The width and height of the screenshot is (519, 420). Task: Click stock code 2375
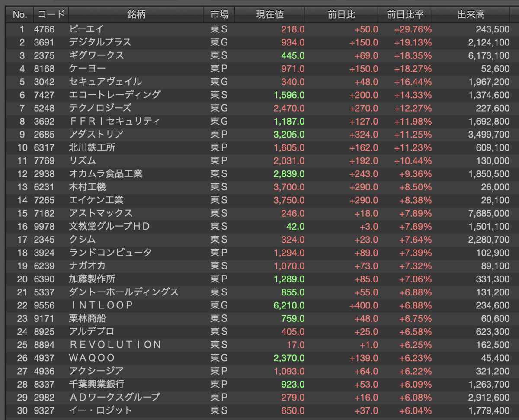[x=45, y=56]
